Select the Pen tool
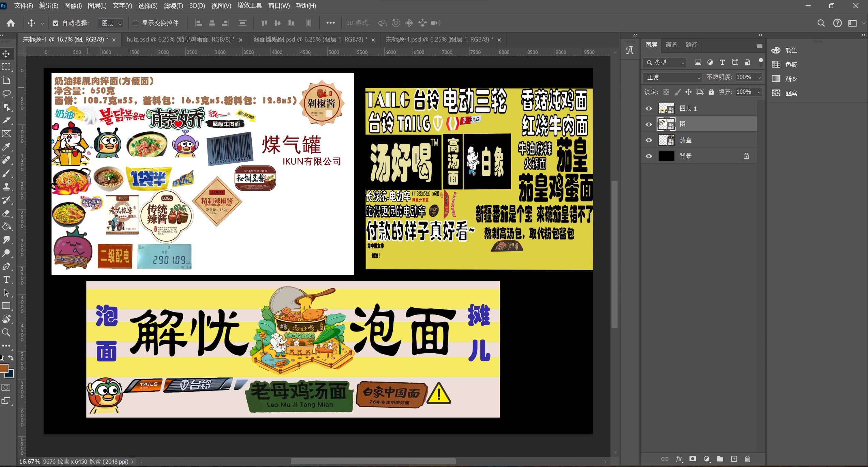The width and height of the screenshot is (868, 467). tap(6, 266)
